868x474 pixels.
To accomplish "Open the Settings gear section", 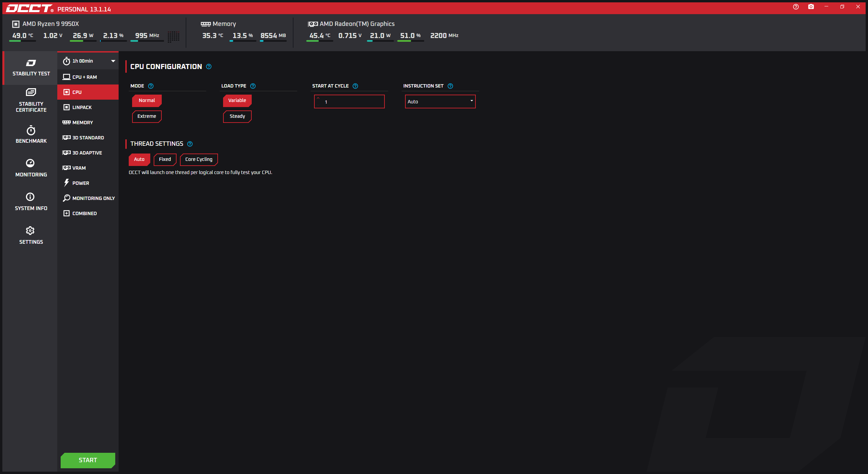I will (31, 235).
